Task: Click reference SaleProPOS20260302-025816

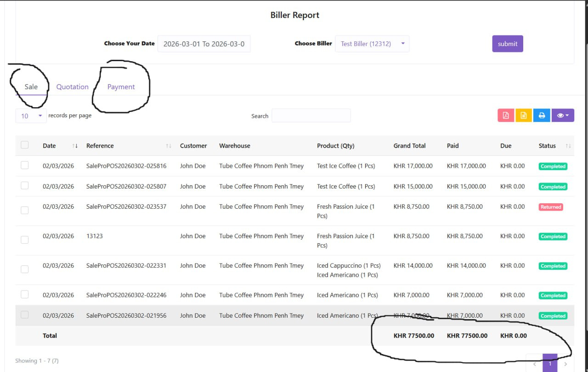Action: pos(126,166)
